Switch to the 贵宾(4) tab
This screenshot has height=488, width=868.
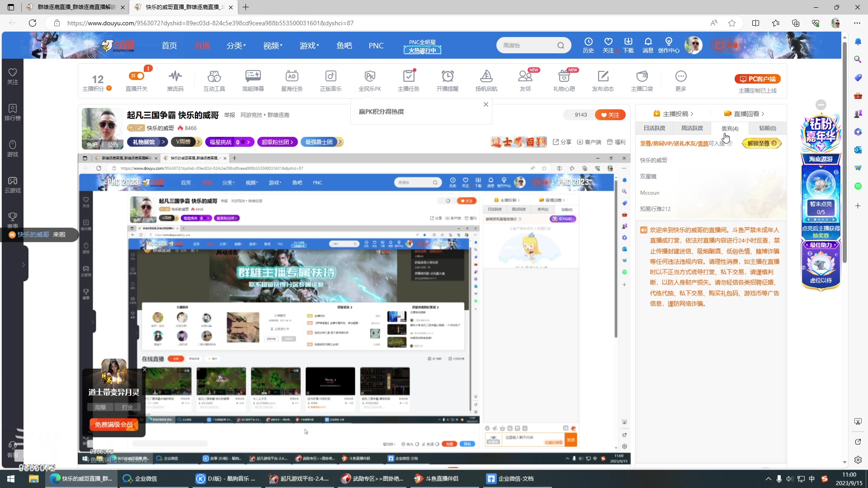coord(730,128)
